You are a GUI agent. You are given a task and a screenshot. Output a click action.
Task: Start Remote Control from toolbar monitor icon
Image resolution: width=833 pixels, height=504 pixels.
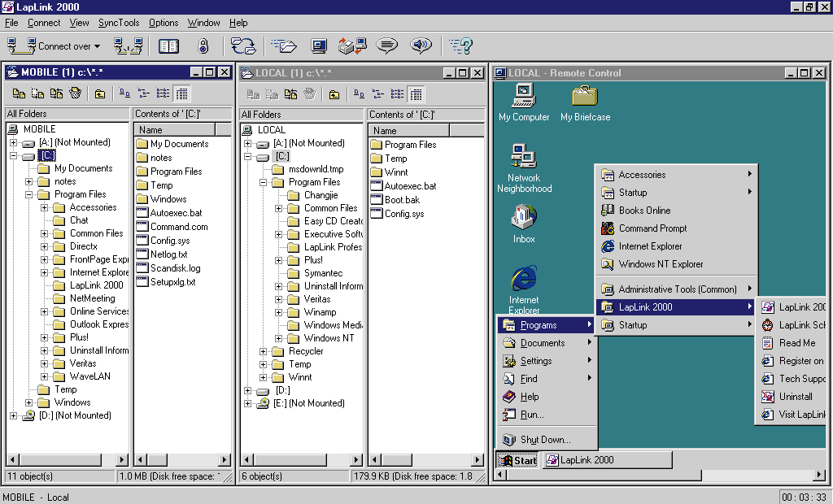(319, 46)
